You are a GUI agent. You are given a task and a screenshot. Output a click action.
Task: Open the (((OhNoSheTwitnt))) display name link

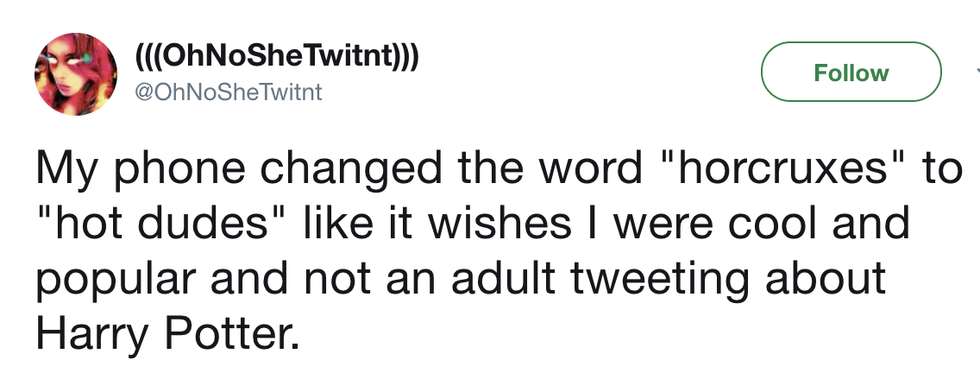coord(276,60)
